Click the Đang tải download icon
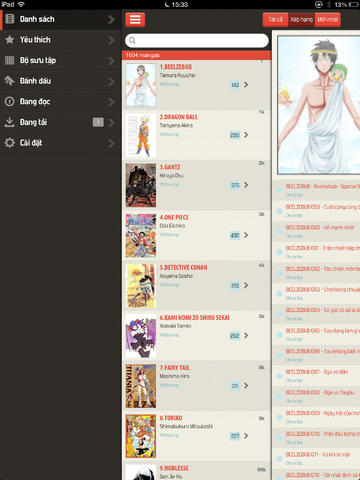360x480 pixels. point(10,122)
